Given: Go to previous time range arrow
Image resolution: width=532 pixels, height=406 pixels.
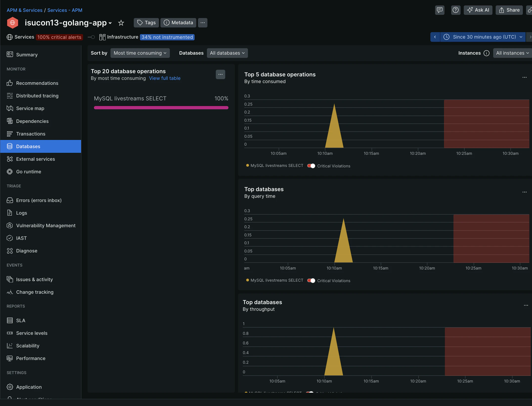Looking at the screenshot, I should coord(435,37).
